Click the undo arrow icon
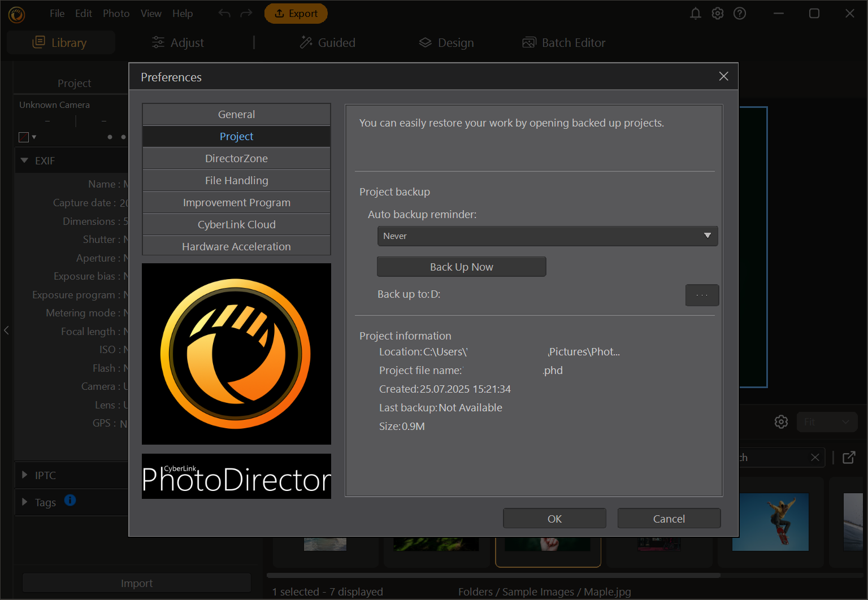Image resolution: width=868 pixels, height=600 pixels. click(x=224, y=14)
